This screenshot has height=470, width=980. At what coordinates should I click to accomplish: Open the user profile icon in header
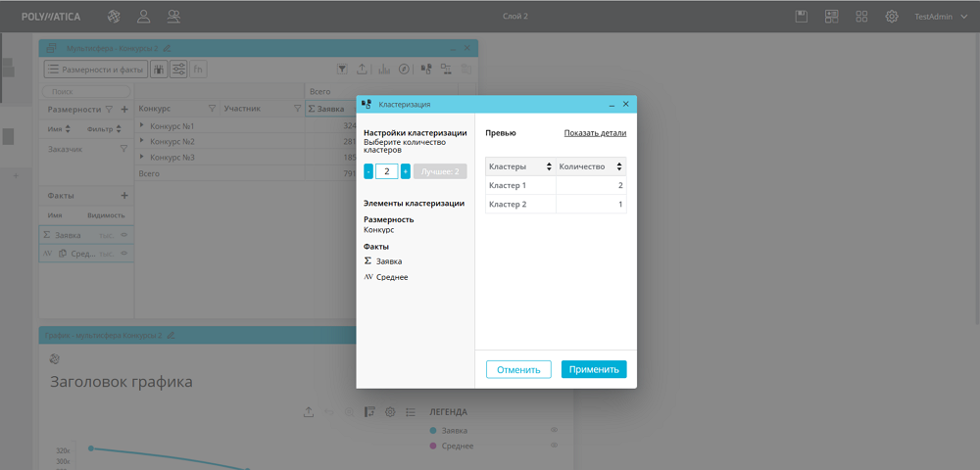pos(144,16)
